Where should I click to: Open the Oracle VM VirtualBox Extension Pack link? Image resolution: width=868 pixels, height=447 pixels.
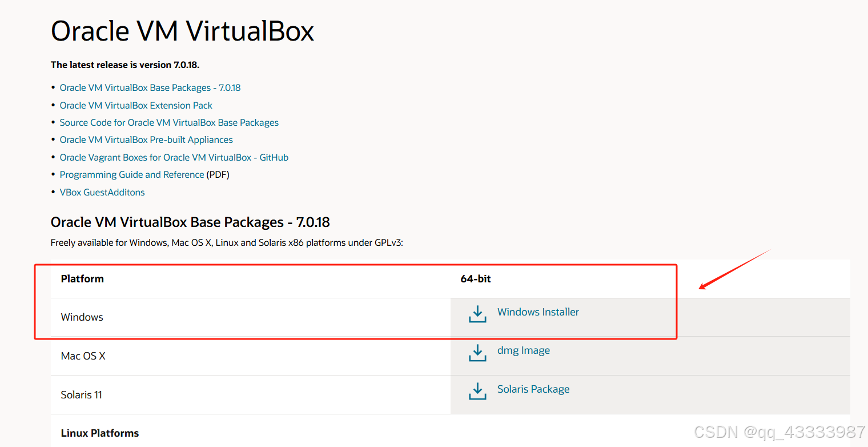tap(136, 105)
